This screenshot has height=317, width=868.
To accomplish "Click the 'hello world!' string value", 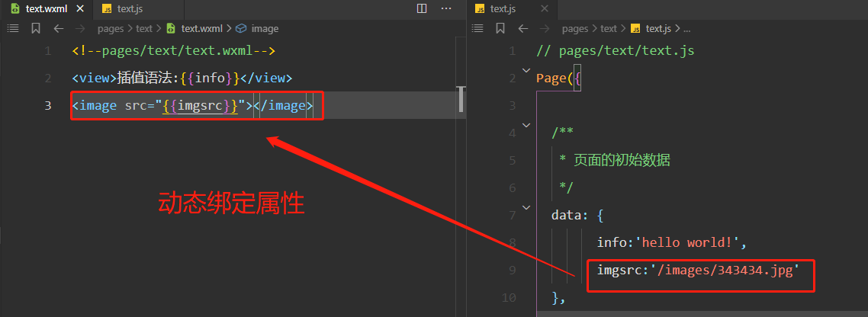I will click(x=688, y=243).
